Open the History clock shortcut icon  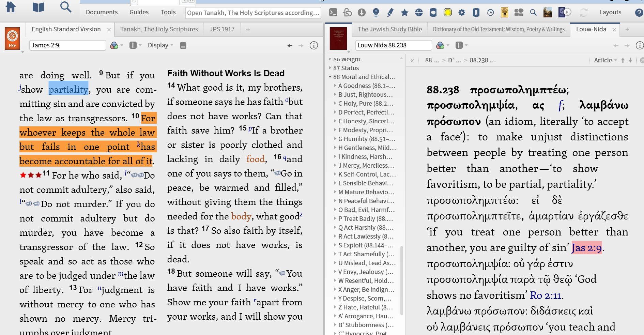click(490, 13)
